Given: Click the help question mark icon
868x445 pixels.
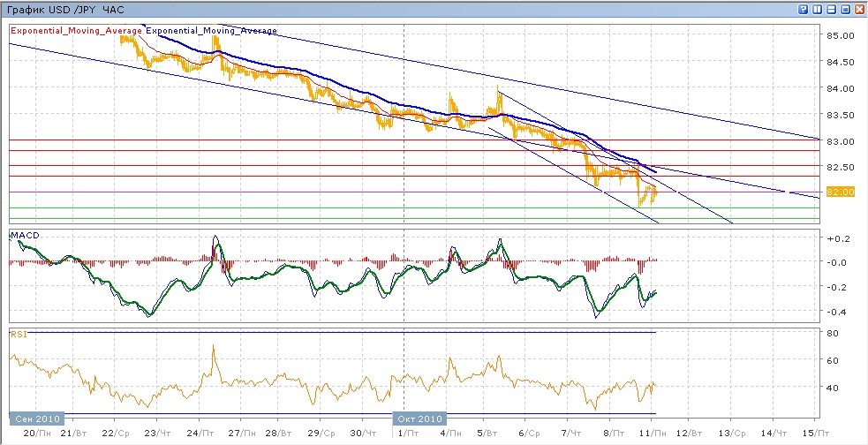Looking at the screenshot, I should pos(803,9).
